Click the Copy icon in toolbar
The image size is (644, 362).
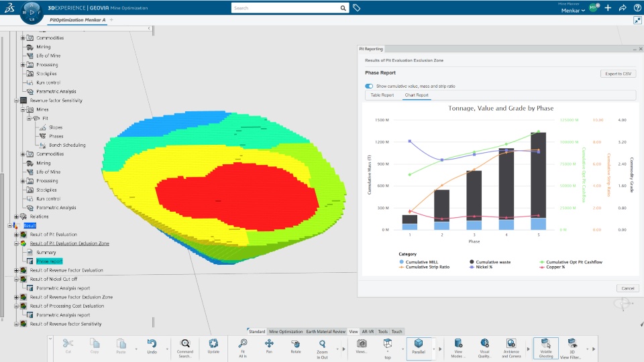[95, 343]
